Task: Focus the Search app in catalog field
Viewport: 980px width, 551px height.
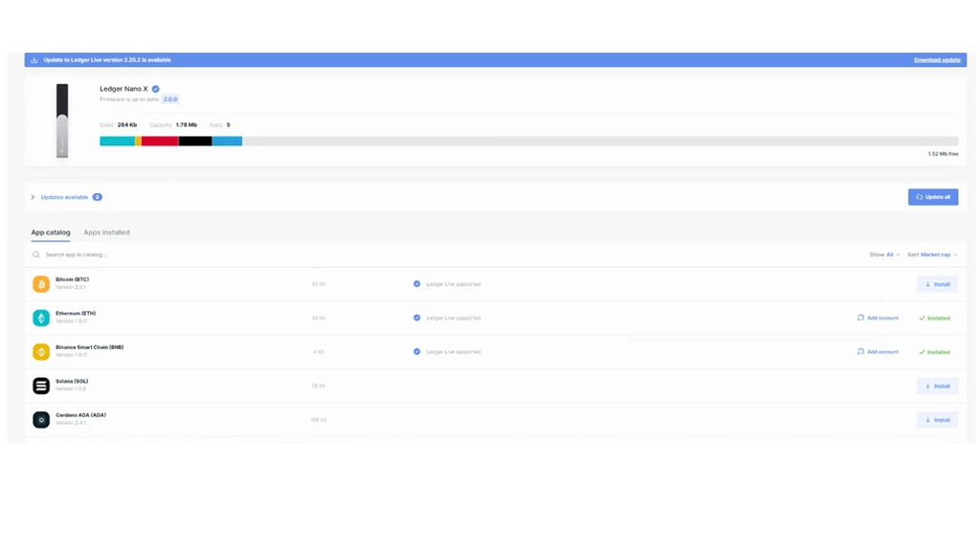Action: tap(191, 255)
